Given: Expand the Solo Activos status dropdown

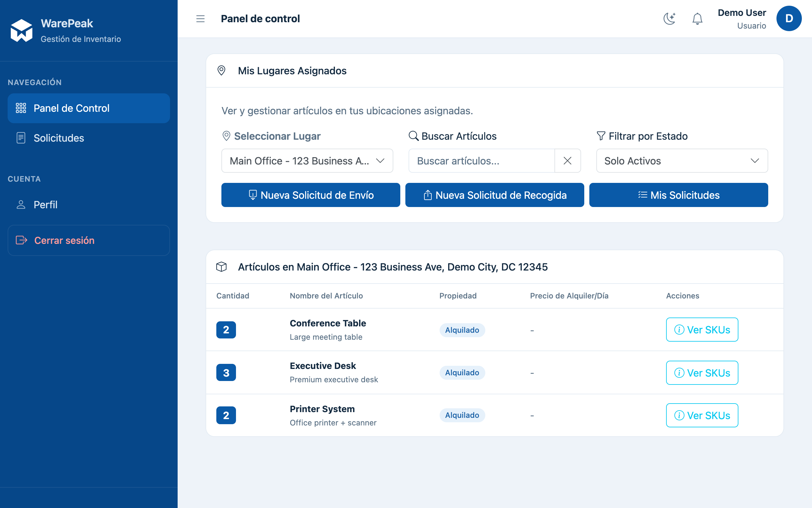Looking at the screenshot, I should tap(682, 161).
